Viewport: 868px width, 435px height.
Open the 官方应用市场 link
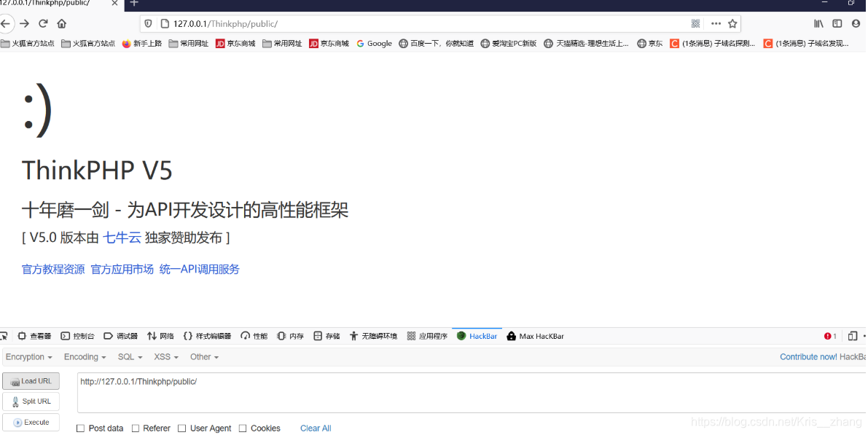122,270
